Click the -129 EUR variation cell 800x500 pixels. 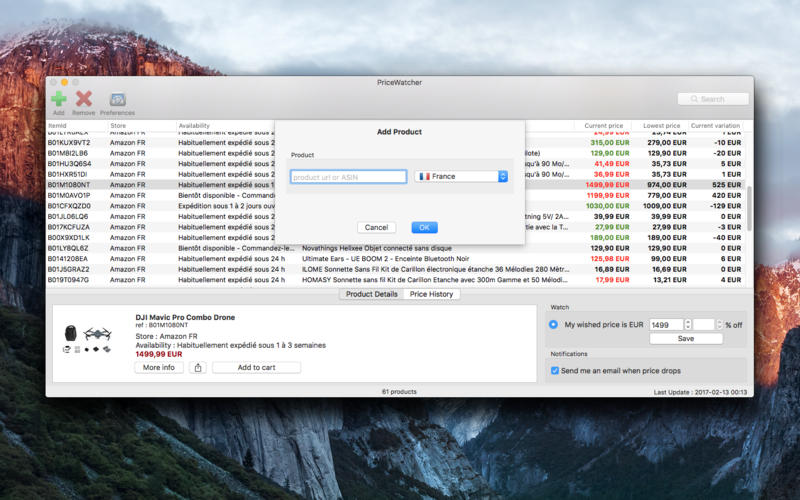point(725,206)
